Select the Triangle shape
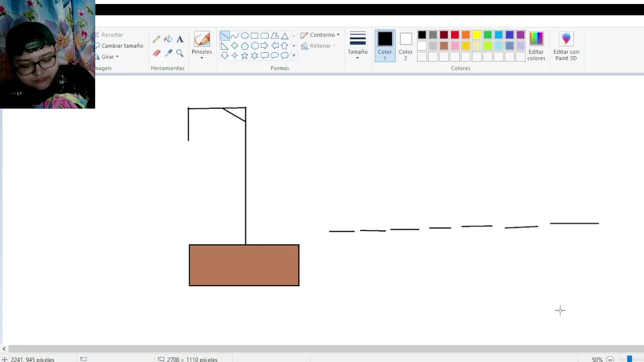This screenshot has width=644, height=362. 285,36
